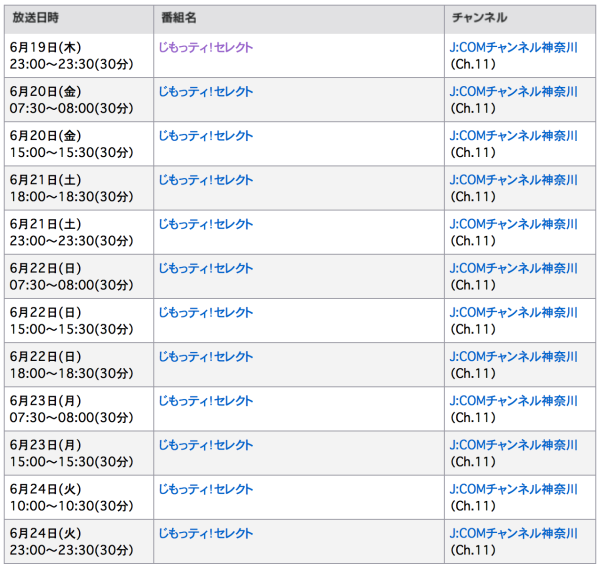Click J:COMチャンネル神奈川 link in 6月24日 23:00 row
Viewport: 600px width, 564px height.
click(514, 534)
